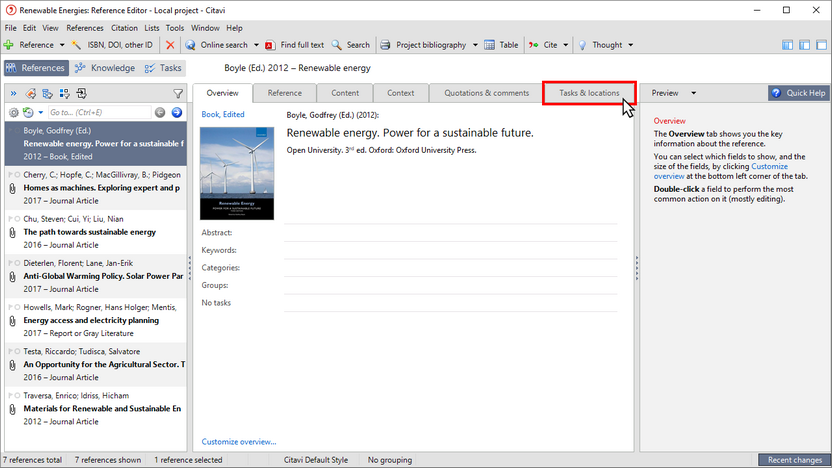Select An Opportunity for the Agricultural Sector reference
Viewport: 832px width, 468px height.
96,364
